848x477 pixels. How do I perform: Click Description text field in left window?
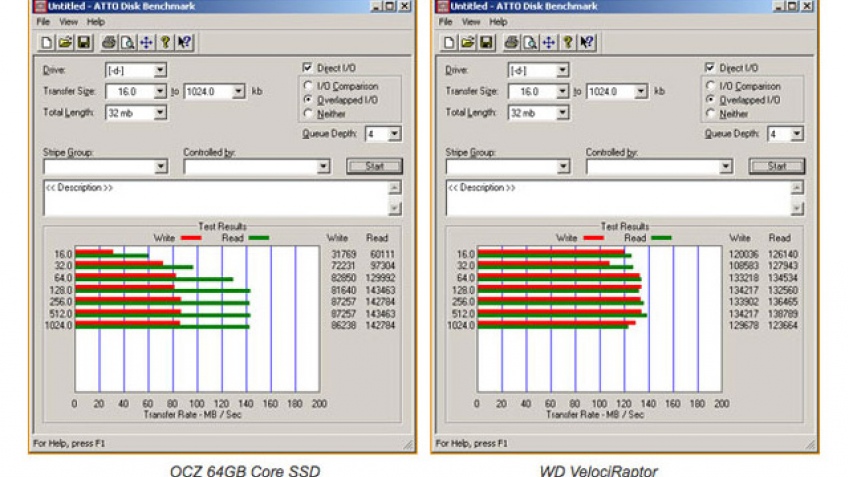coord(216,198)
